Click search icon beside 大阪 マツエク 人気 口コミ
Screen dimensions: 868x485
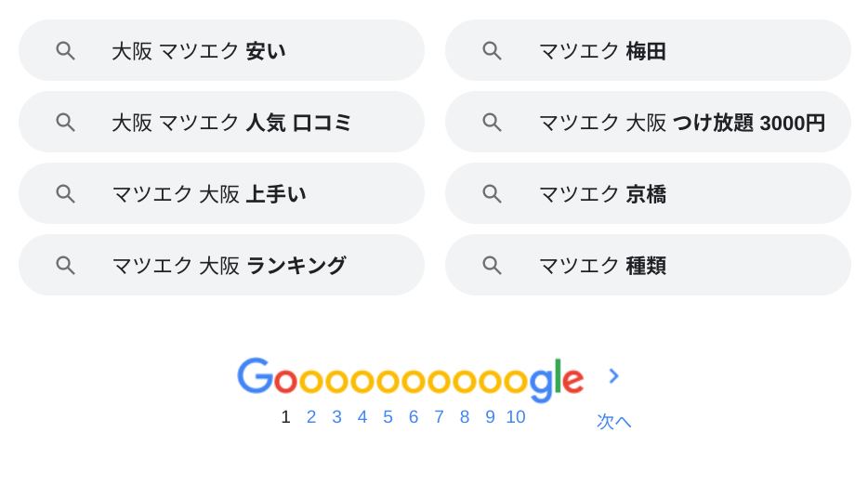click(65, 122)
